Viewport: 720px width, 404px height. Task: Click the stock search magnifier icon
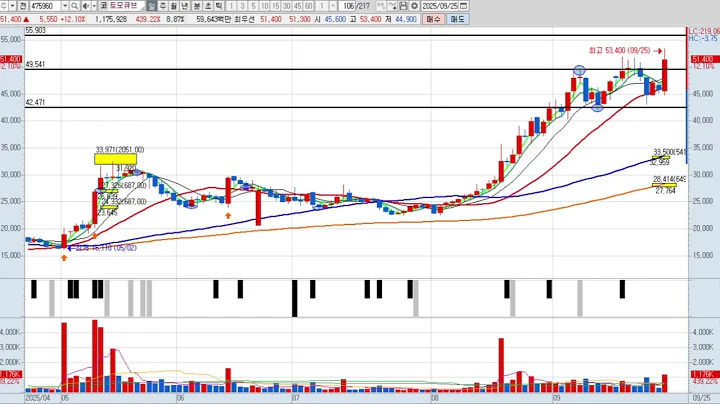click(x=74, y=6)
